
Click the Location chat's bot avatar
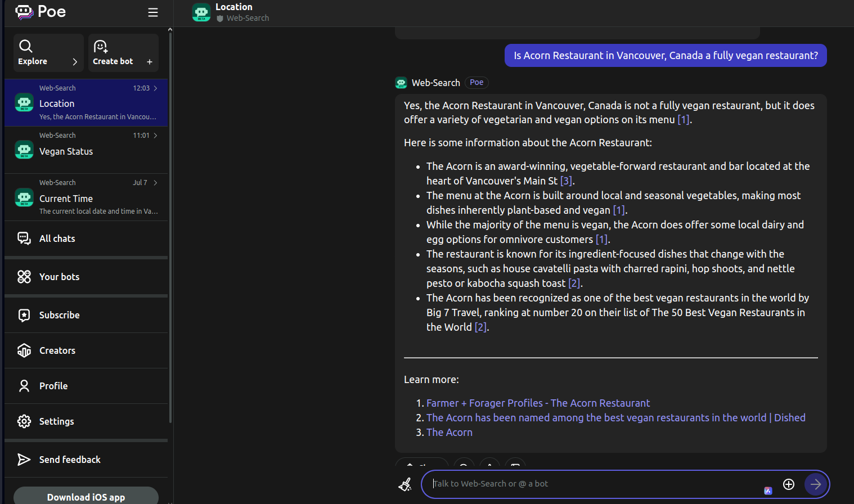pyautogui.click(x=24, y=102)
